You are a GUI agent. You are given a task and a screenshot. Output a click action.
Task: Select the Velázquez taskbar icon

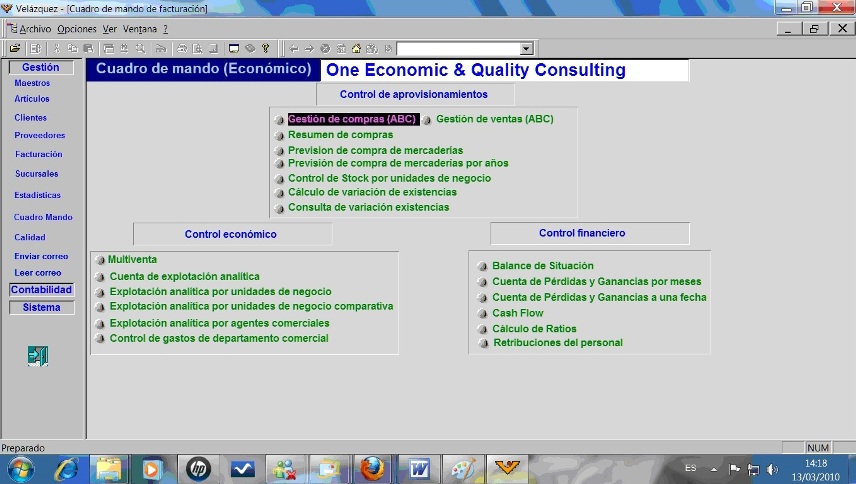507,468
